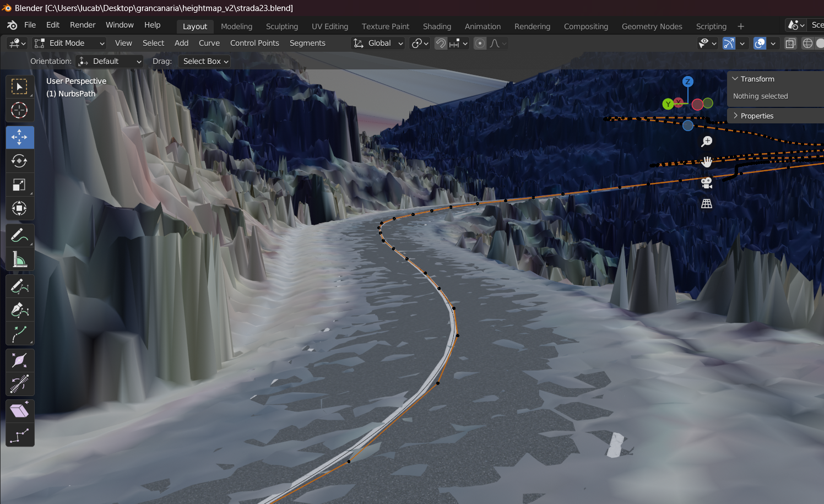Activate the curve Tilt tool
824x504 pixels.
click(20, 384)
